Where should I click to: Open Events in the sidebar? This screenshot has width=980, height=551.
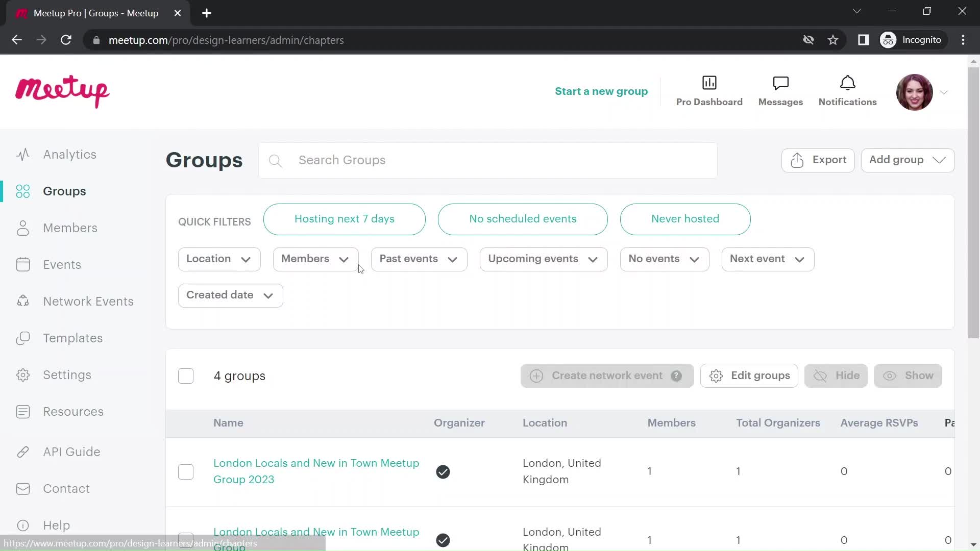[62, 265]
